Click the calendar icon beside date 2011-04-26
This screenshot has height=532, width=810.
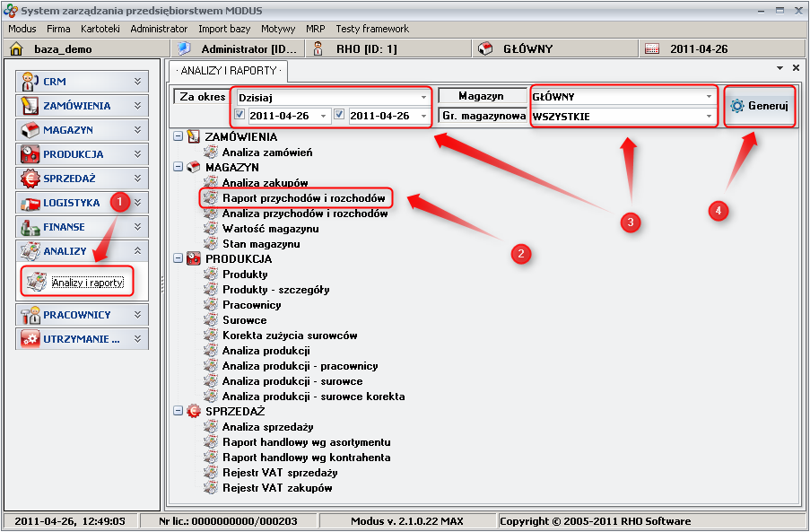point(652,49)
